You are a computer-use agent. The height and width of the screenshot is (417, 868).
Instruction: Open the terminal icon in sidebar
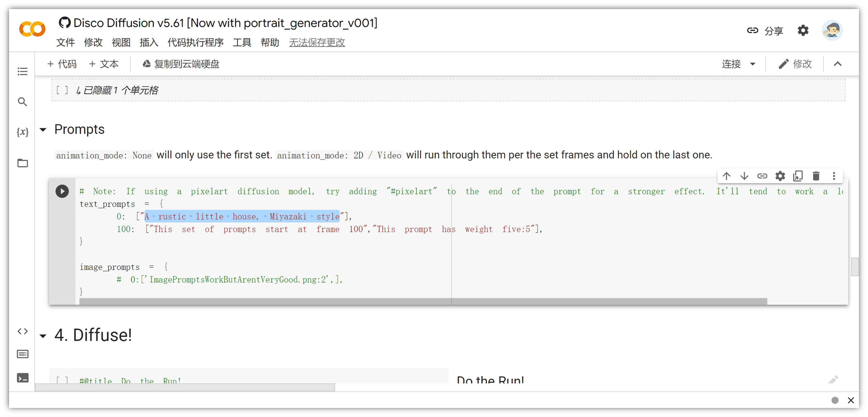tap(23, 378)
